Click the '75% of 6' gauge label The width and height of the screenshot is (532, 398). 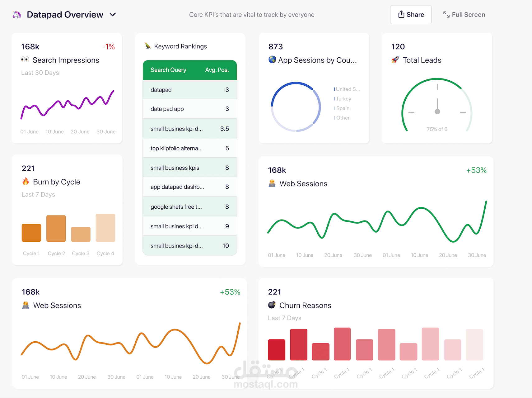[437, 129]
